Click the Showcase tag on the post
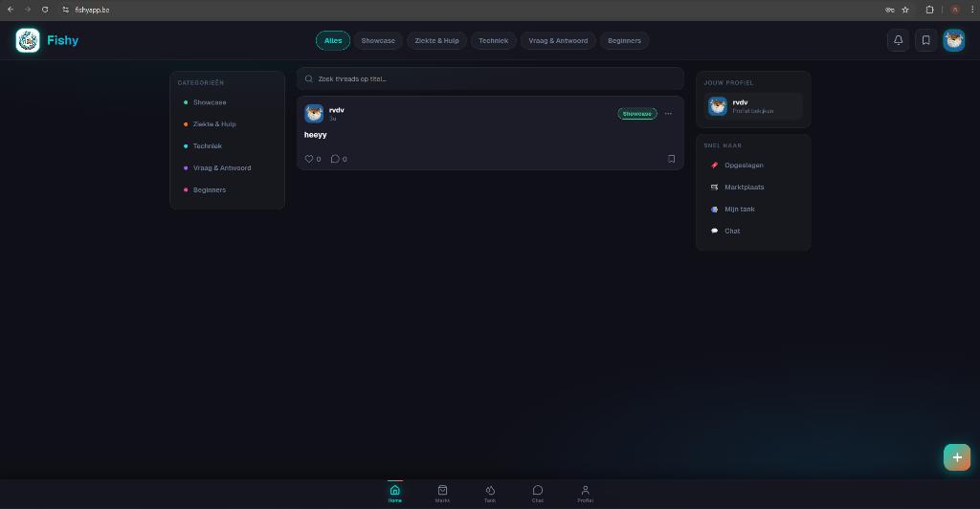Screen dimensions: 980x509 point(636,114)
